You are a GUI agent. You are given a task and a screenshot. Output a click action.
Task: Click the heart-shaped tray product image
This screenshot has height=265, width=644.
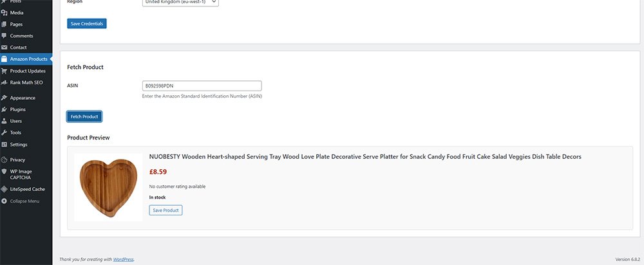coord(108,187)
